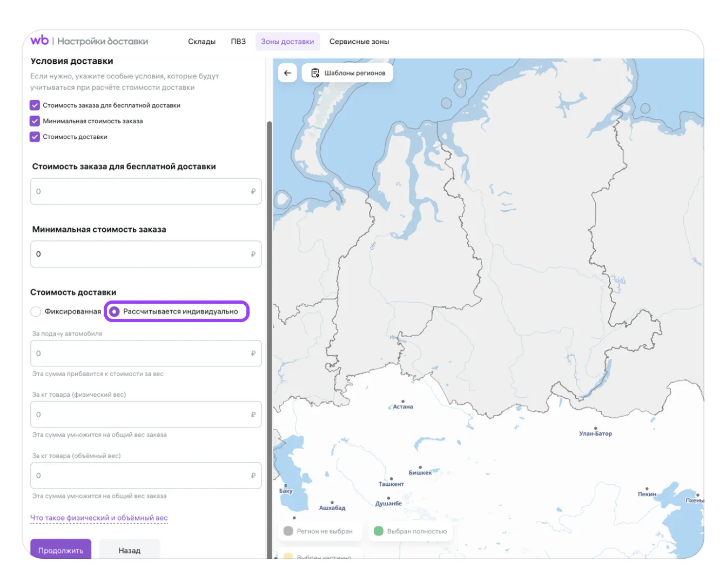Focus free-delivery order cost input field
726x588 pixels.
point(146,191)
